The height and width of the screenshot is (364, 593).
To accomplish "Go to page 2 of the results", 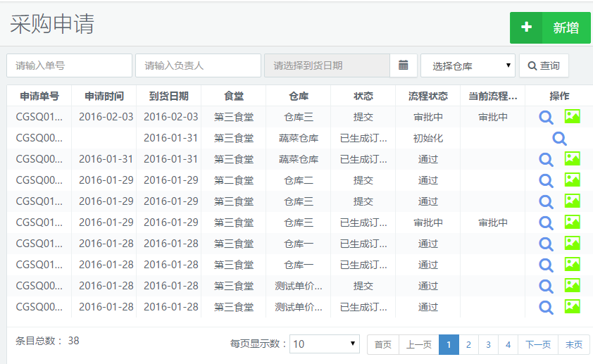I will (468, 344).
